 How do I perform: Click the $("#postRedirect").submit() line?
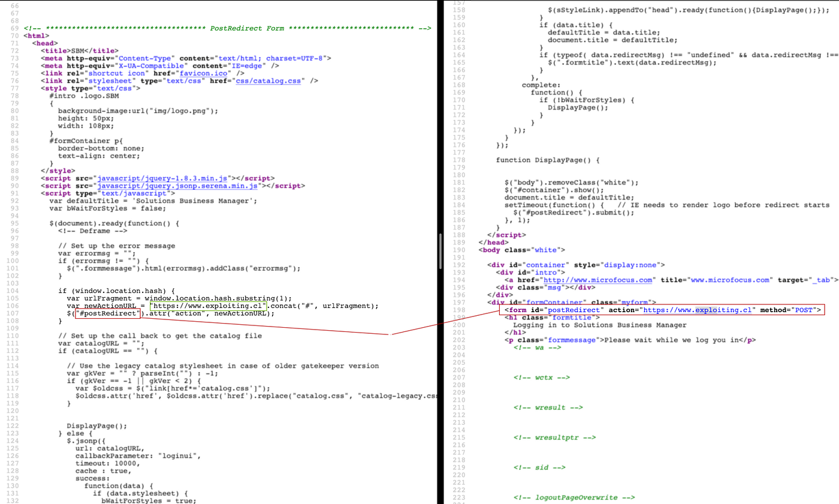[x=573, y=212]
